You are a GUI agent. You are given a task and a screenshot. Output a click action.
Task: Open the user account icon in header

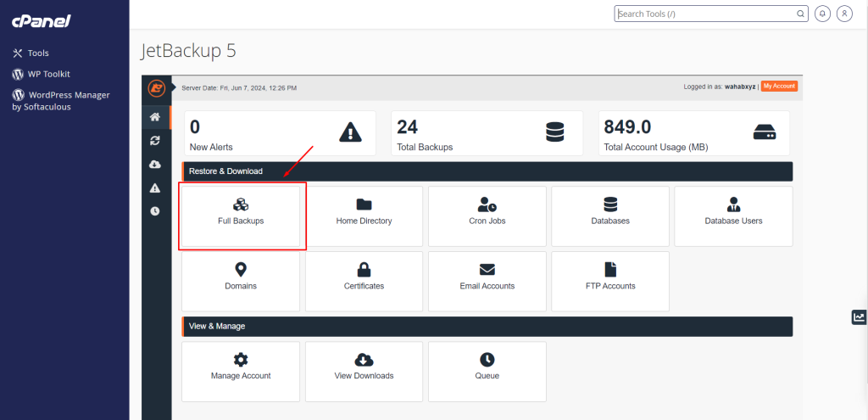click(x=844, y=14)
